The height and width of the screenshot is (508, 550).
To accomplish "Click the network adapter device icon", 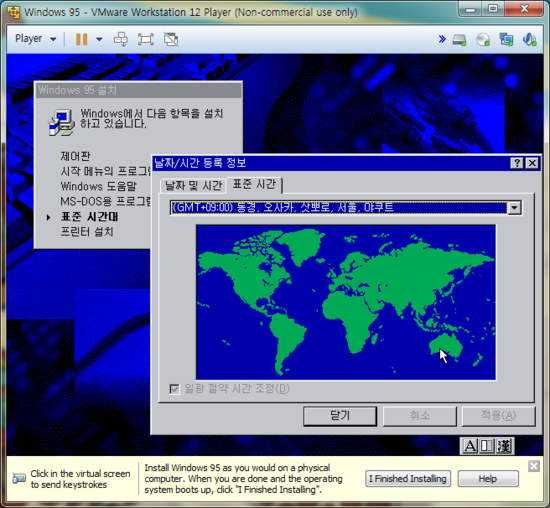I will pyautogui.click(x=506, y=39).
